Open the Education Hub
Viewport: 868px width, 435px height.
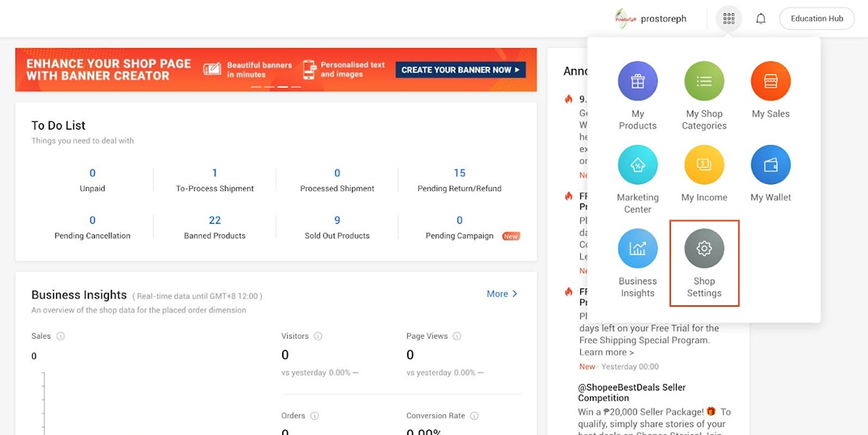(x=816, y=18)
